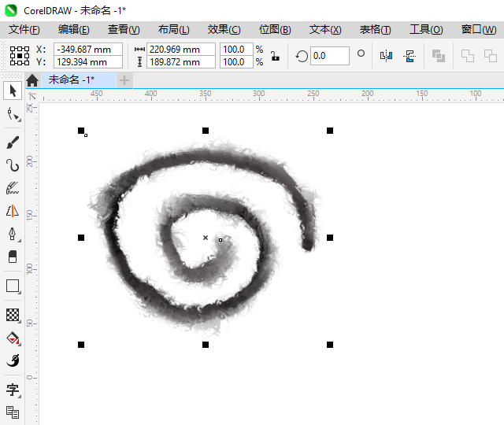This screenshot has height=425, width=504.
Task: Click the rotation angle icon
Action: point(302,56)
